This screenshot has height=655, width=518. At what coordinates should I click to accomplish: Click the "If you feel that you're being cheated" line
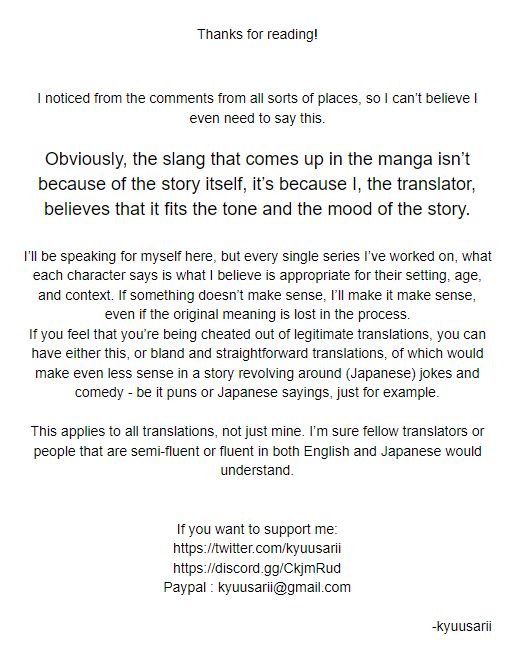pyautogui.click(x=257, y=334)
